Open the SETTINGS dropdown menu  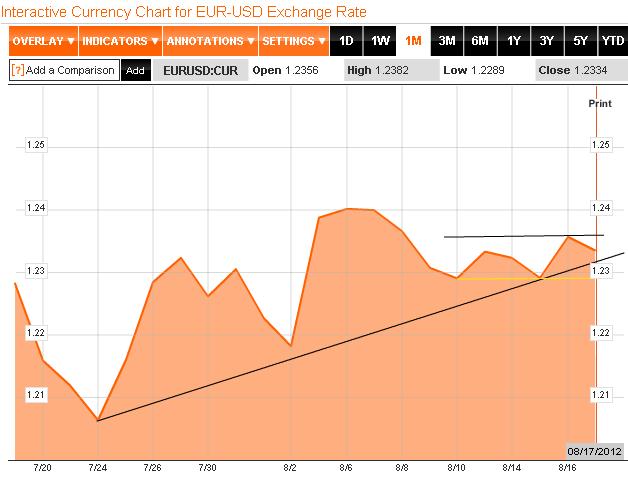pos(294,41)
